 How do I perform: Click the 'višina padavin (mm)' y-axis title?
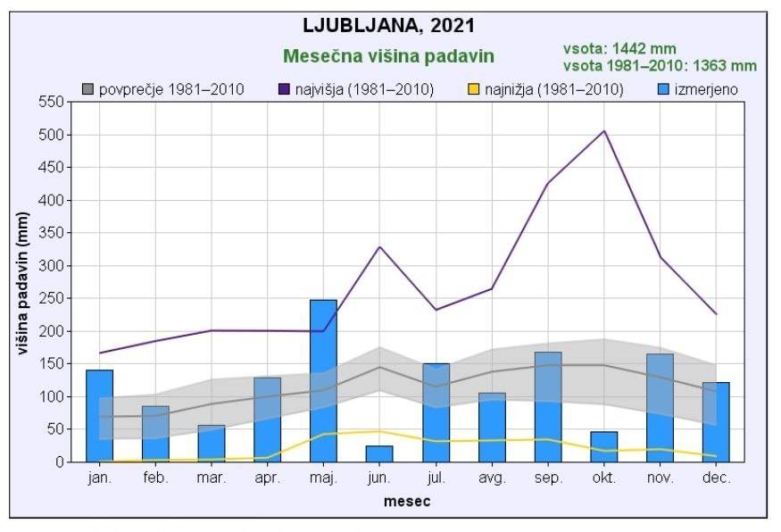click(x=24, y=282)
